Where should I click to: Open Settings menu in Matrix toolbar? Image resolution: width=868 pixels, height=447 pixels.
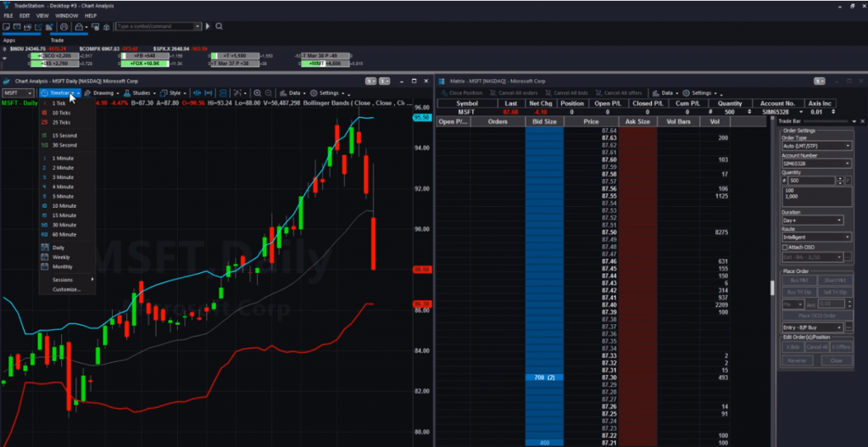(700, 93)
